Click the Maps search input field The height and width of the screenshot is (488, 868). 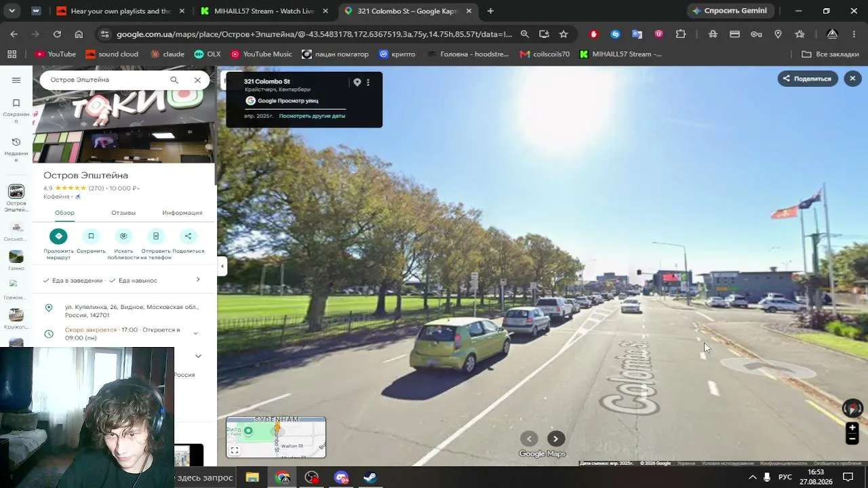[x=105, y=80]
